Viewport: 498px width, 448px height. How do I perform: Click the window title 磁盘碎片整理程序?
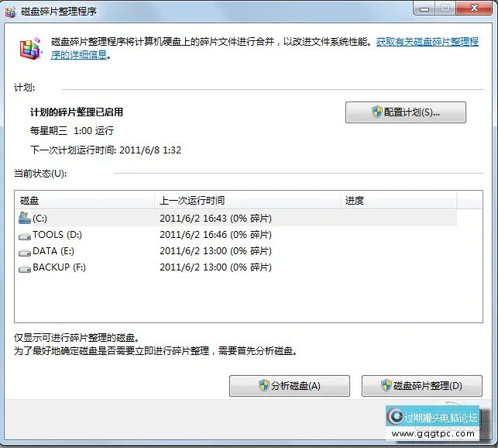59,12
